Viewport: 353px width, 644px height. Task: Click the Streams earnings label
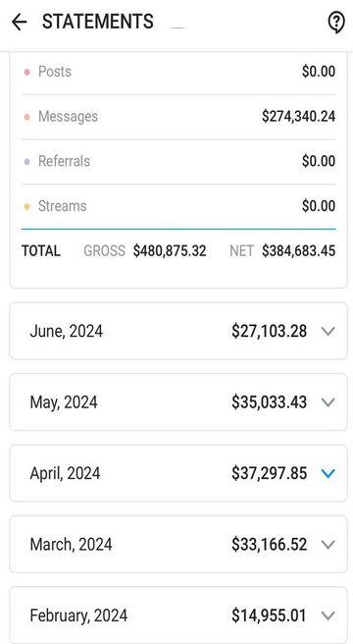pyautogui.click(x=63, y=206)
